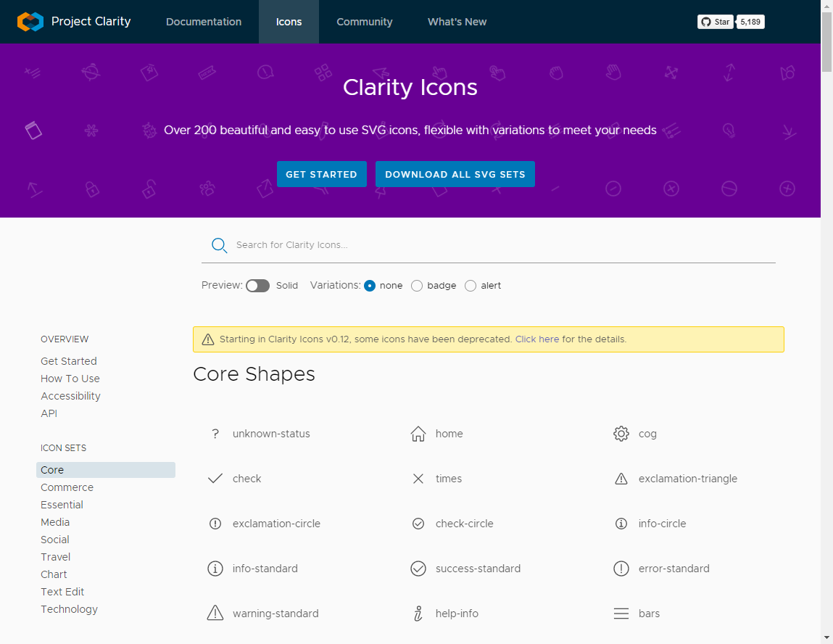This screenshot has width=833, height=644.
Task: Focus the Search for Clarity Icons field
Action: (500, 245)
